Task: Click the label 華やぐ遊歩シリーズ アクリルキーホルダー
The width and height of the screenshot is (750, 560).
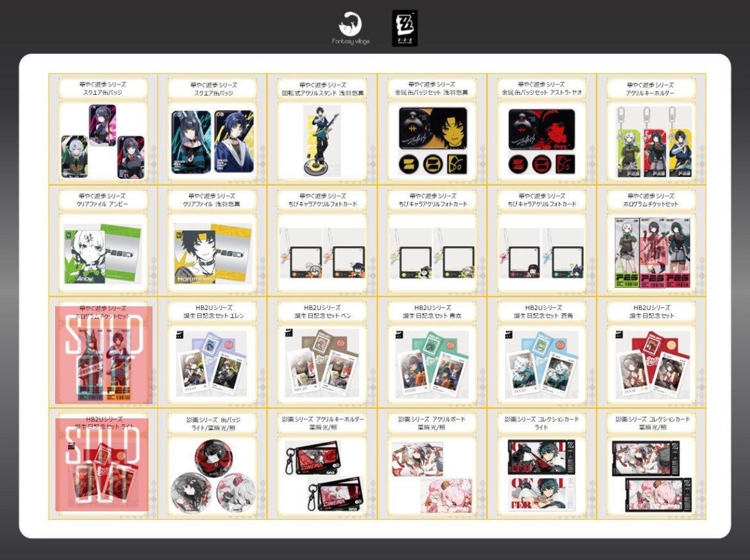Action: [651, 89]
